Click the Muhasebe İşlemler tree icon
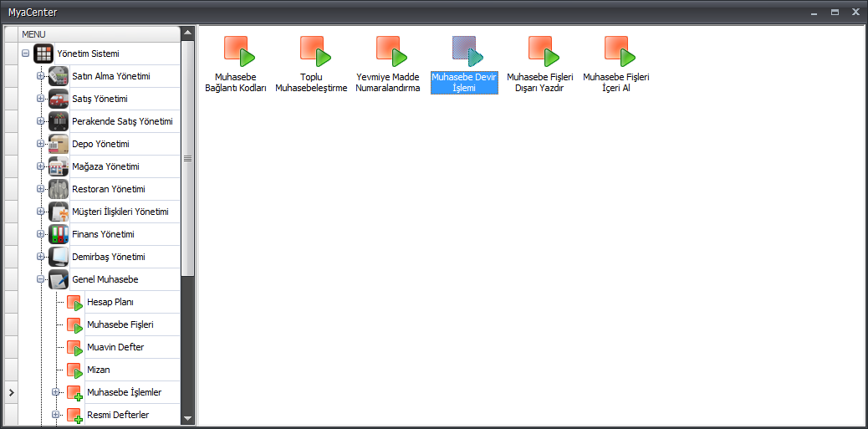 tap(74, 393)
